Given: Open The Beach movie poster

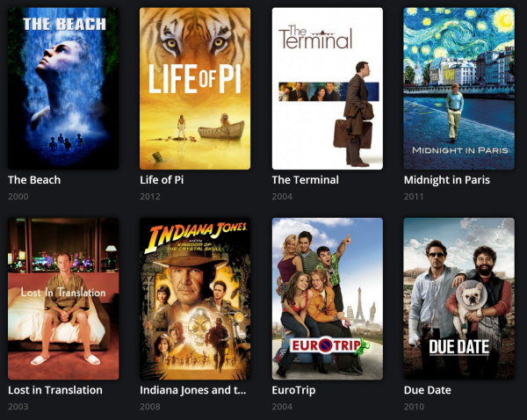Looking at the screenshot, I should pyautogui.click(x=63, y=89).
